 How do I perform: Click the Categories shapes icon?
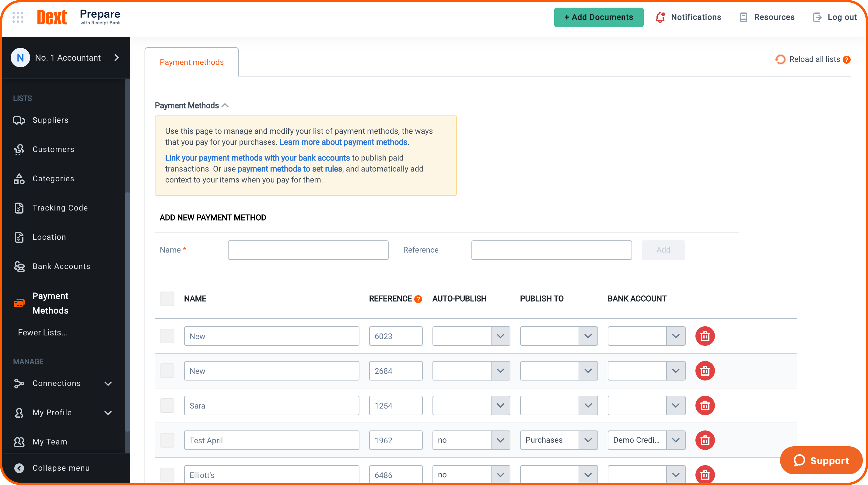tap(19, 179)
